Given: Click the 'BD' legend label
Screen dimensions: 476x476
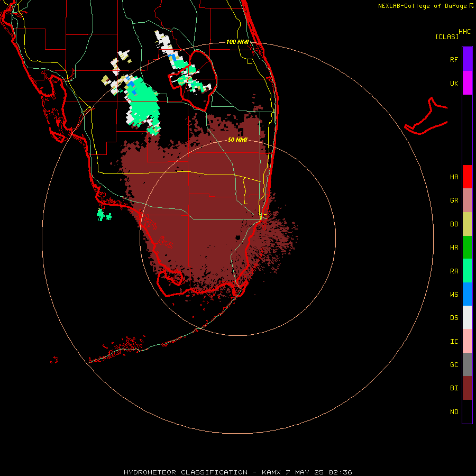Looking at the screenshot, I should click(x=454, y=224).
